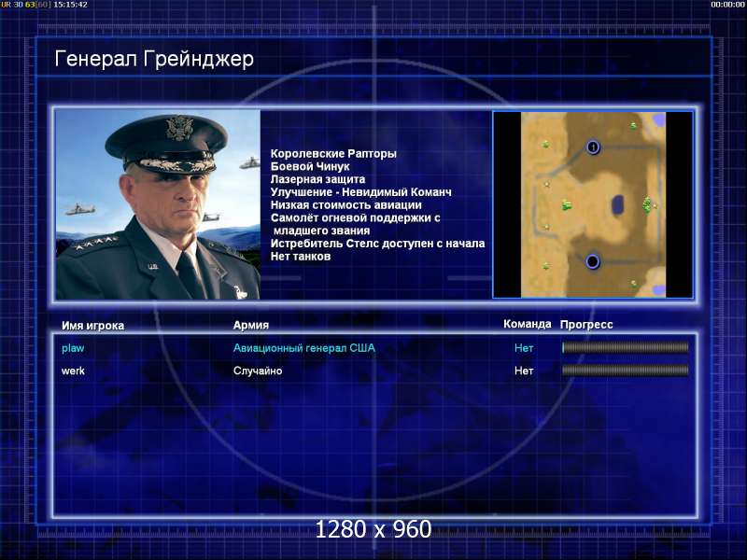
Task: Click the blue pond on the map
Action: (x=618, y=204)
